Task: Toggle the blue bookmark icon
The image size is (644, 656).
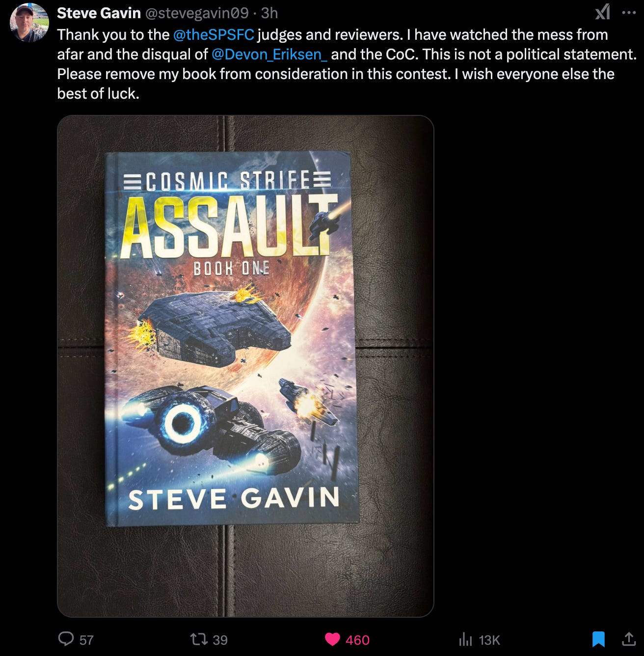Action: point(598,639)
